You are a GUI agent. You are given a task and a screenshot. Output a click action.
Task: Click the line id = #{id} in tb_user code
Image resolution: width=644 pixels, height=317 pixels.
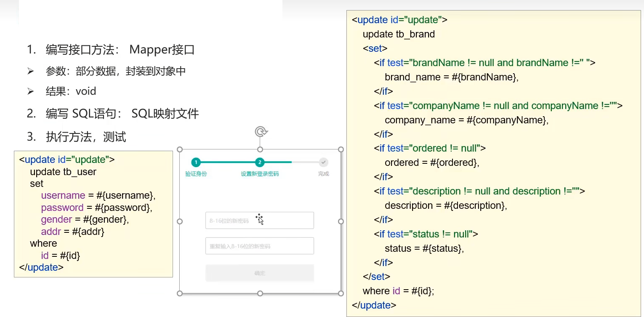coord(61,256)
